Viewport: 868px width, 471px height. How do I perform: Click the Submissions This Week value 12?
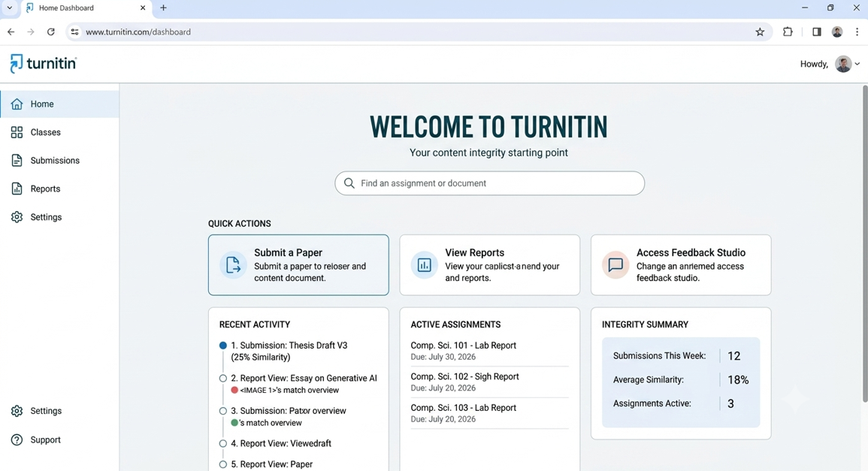[x=734, y=356]
